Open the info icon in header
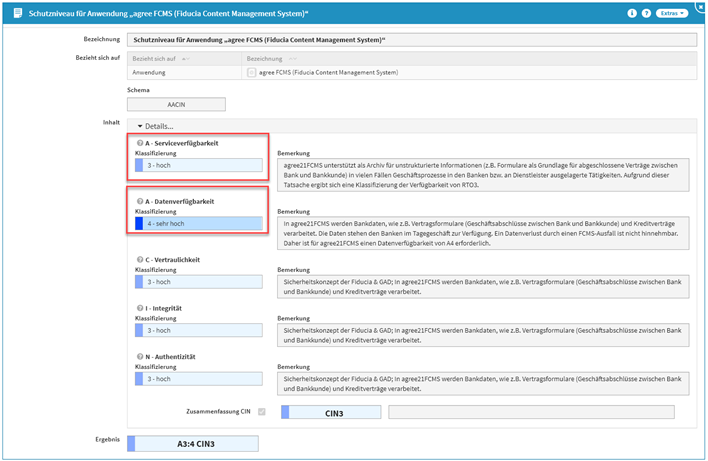This screenshot has height=461, width=708. click(x=632, y=13)
